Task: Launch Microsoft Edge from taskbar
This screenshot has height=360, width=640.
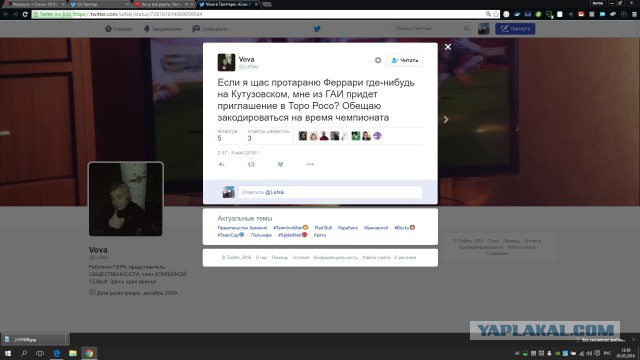Action: click(56, 353)
